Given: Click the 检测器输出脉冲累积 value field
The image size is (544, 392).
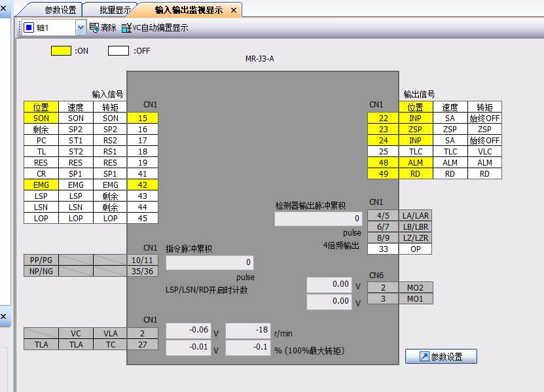Looking at the screenshot, I should coord(318,219).
